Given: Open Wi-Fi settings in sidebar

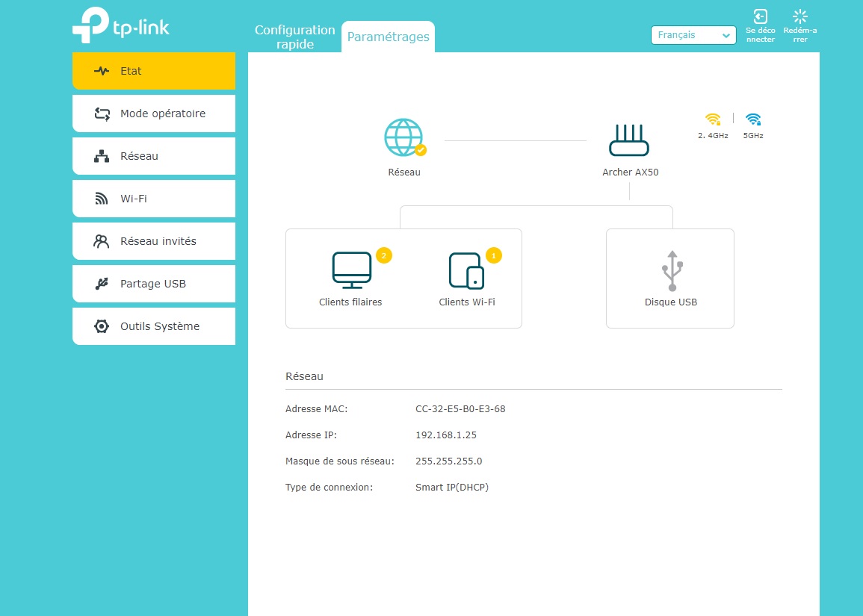Looking at the screenshot, I should (154, 199).
